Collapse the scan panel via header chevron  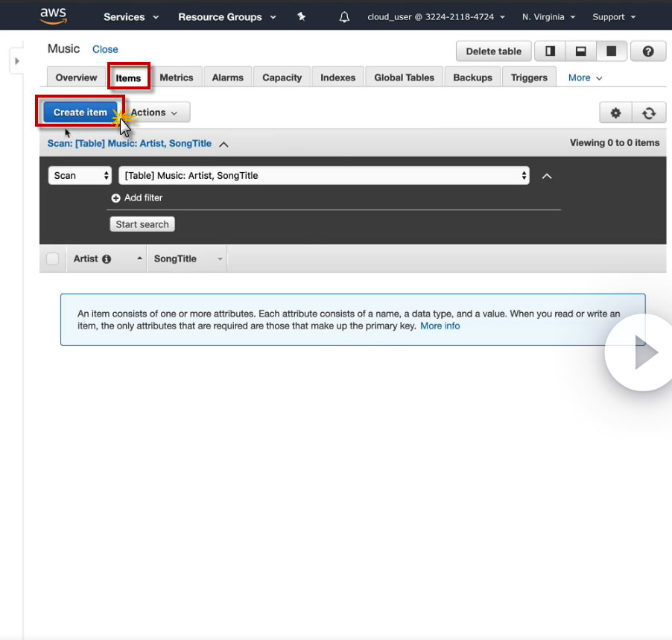click(224, 145)
